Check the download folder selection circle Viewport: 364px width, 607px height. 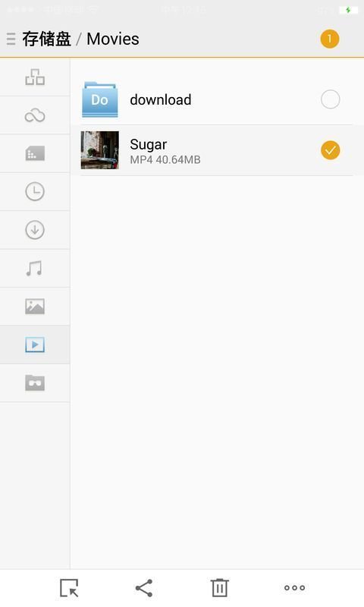point(331,99)
